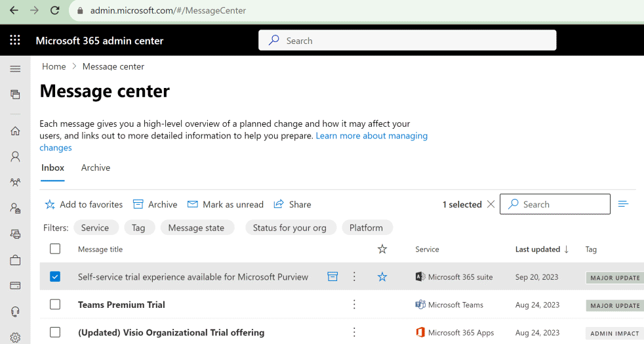Open column options icon beside search
644x344 pixels.
point(623,204)
